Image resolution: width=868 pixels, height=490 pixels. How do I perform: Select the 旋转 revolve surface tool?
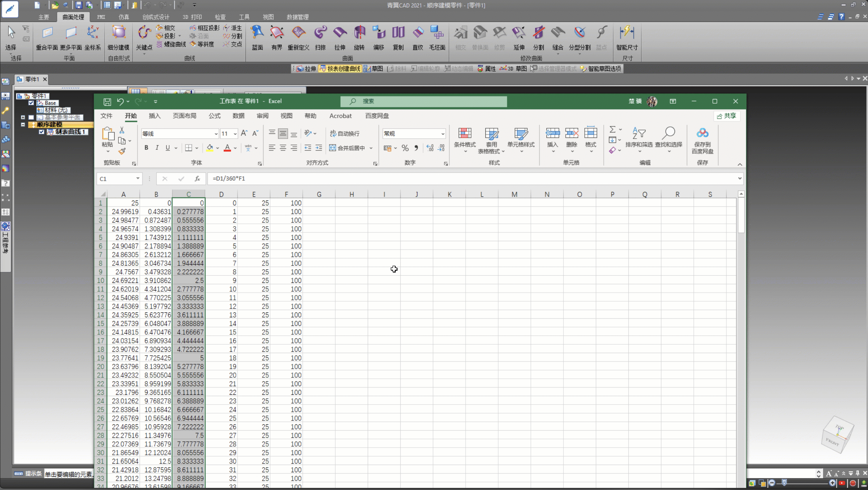(x=359, y=38)
